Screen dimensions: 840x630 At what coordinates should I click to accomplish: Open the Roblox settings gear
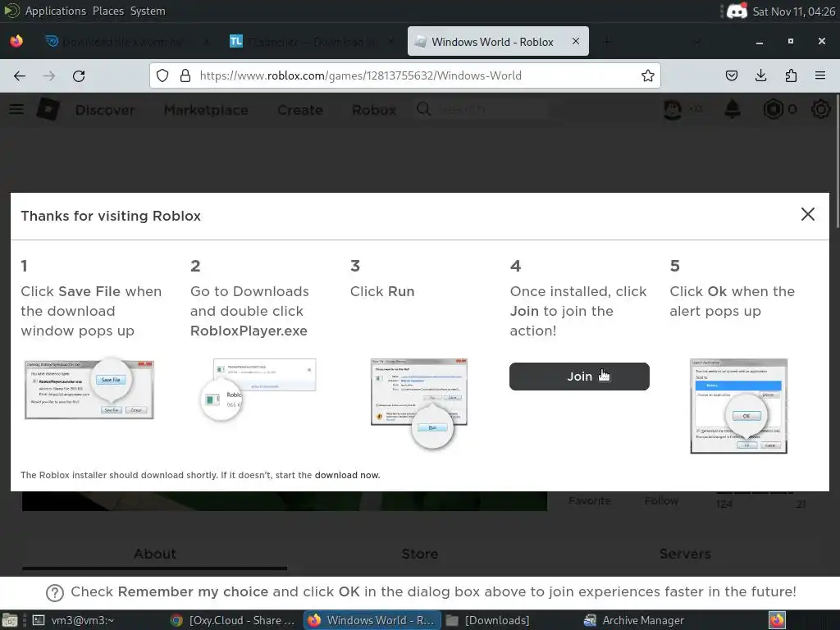pos(820,109)
